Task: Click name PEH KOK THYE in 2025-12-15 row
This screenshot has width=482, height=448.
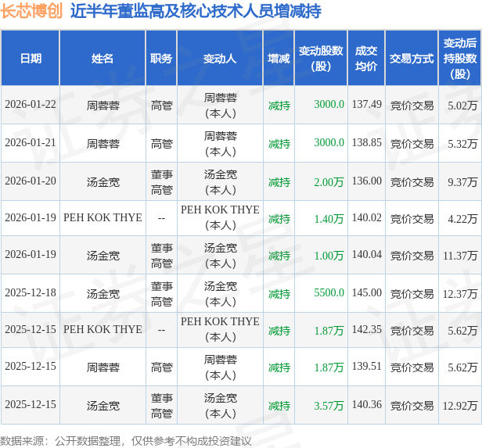Action: coord(103,329)
